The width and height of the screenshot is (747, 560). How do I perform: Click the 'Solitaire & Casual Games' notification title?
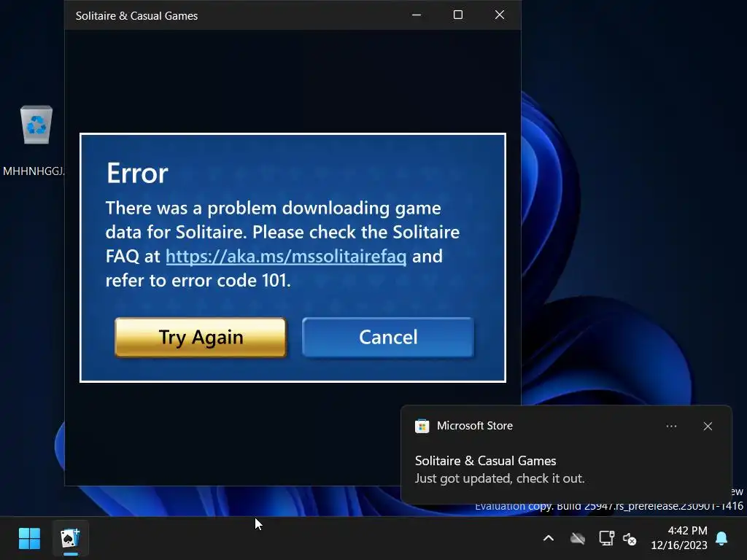pos(485,461)
